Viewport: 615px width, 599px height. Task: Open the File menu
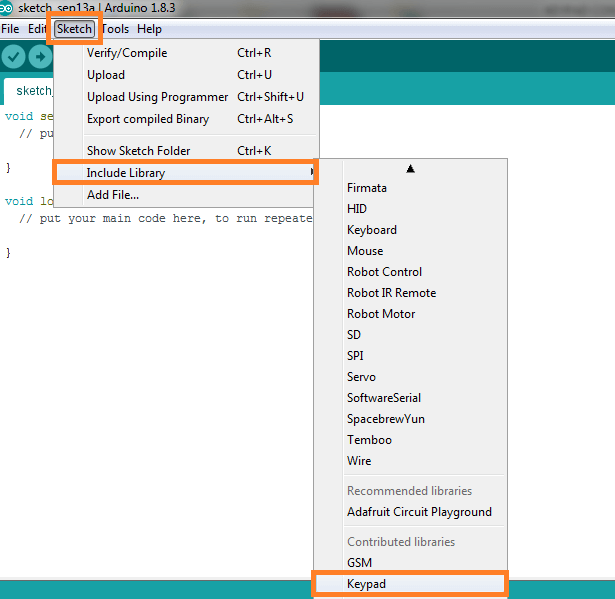[10, 29]
